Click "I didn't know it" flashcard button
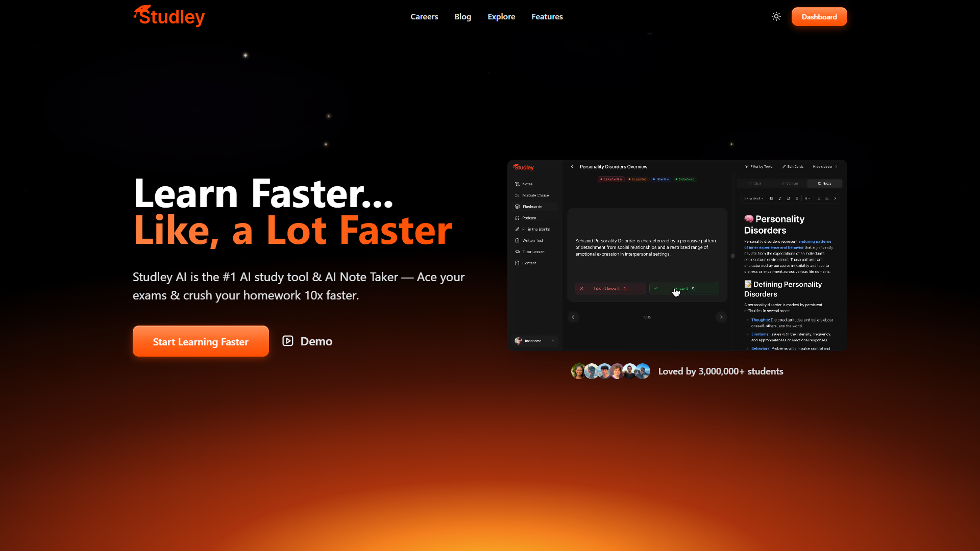980x551 pixels. coord(610,289)
